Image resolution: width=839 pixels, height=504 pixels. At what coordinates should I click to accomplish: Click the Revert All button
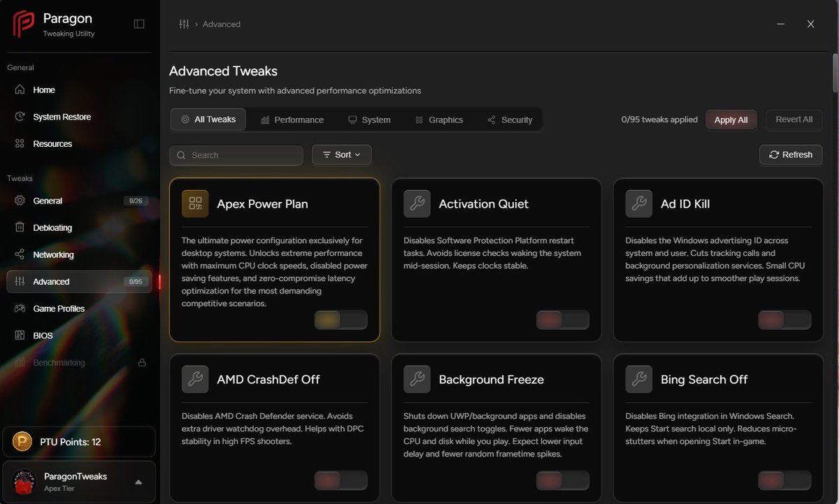(794, 120)
